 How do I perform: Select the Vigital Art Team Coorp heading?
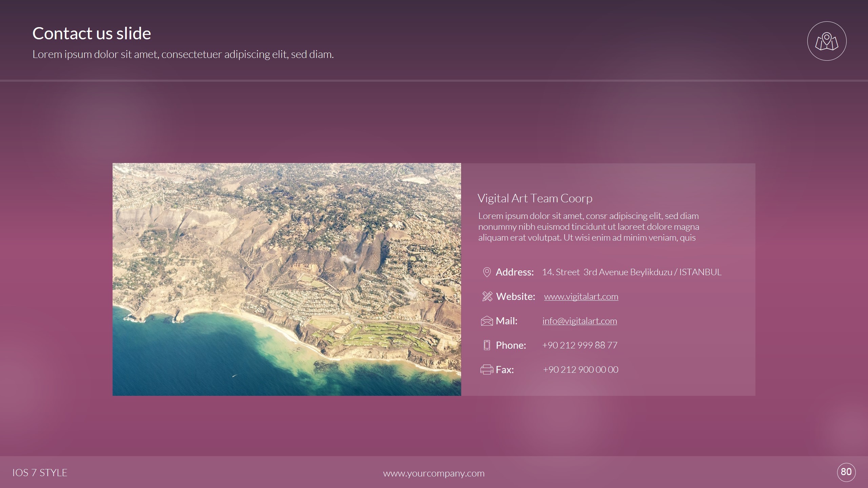(x=535, y=198)
